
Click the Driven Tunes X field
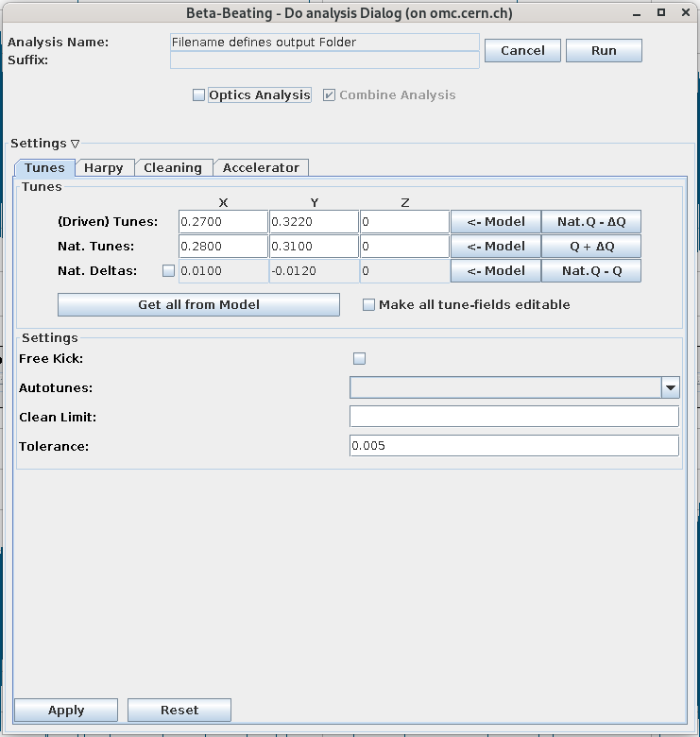[x=223, y=222]
